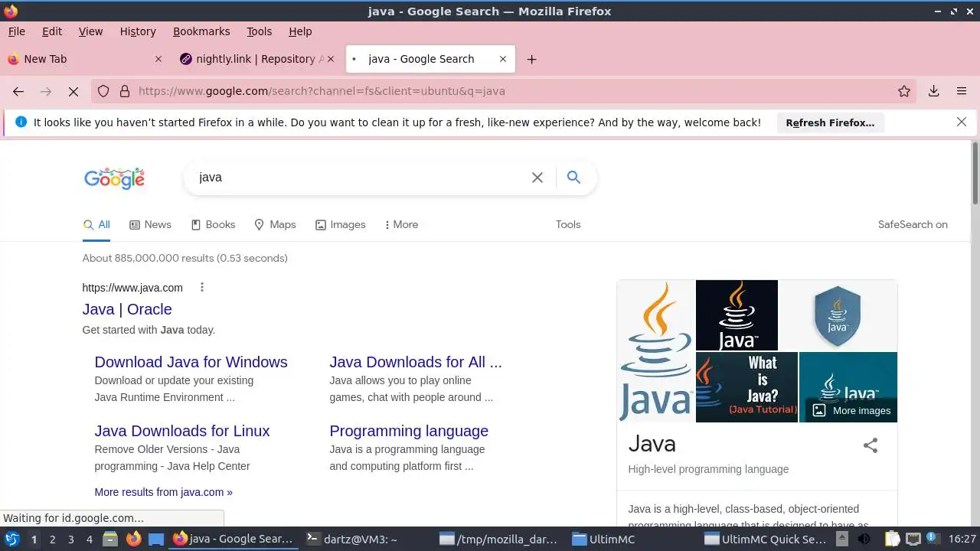Stop loading the page
The width and height of the screenshot is (980, 551).
point(73,91)
